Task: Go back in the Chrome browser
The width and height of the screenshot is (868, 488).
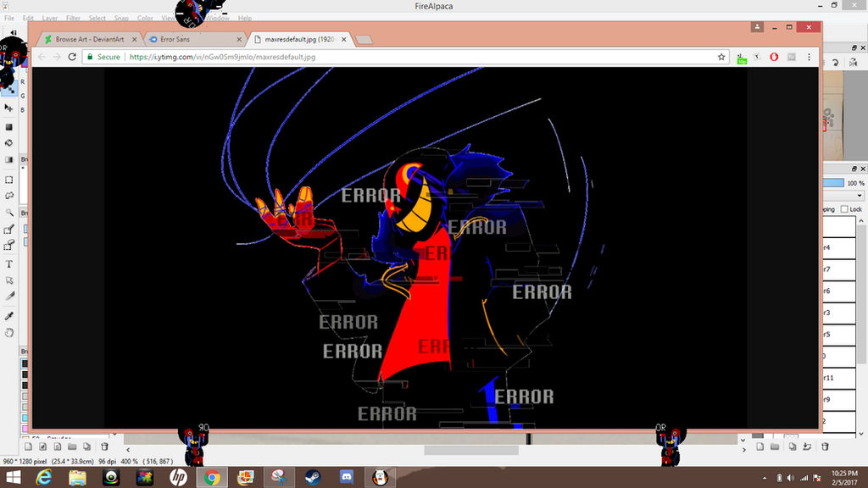Action: pyautogui.click(x=42, y=57)
